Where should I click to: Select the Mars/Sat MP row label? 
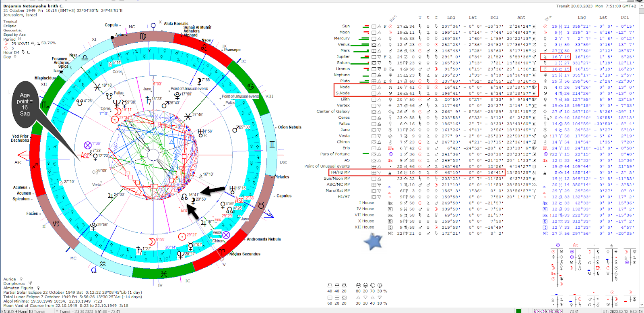[338, 191]
